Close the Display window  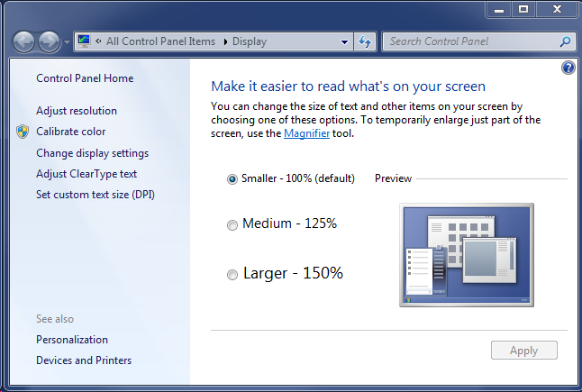tap(557, 10)
